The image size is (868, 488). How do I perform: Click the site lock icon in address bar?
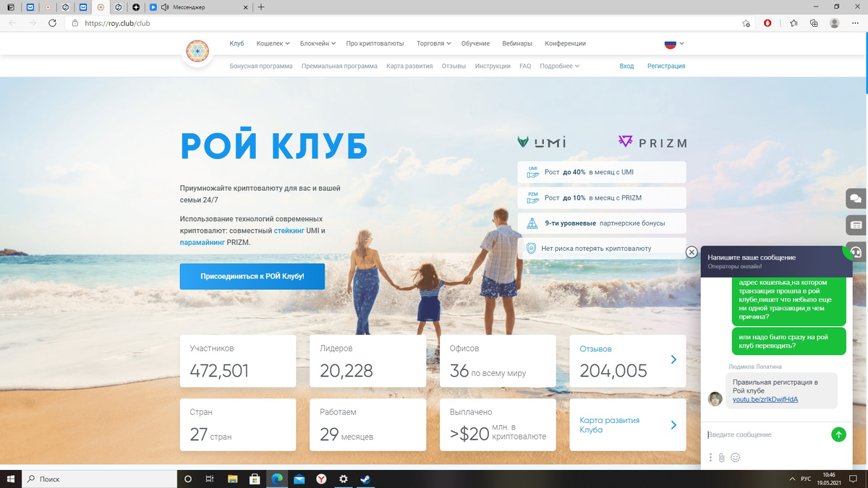(75, 23)
